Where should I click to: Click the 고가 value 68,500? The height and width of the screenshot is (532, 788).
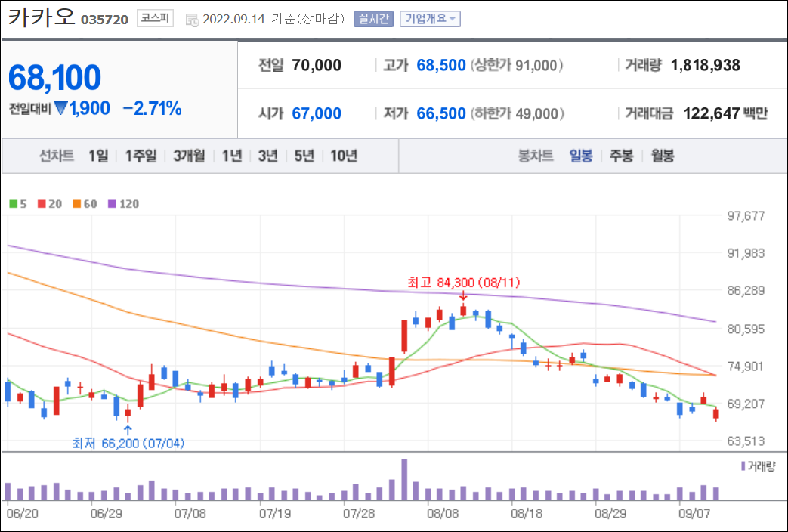pos(441,65)
